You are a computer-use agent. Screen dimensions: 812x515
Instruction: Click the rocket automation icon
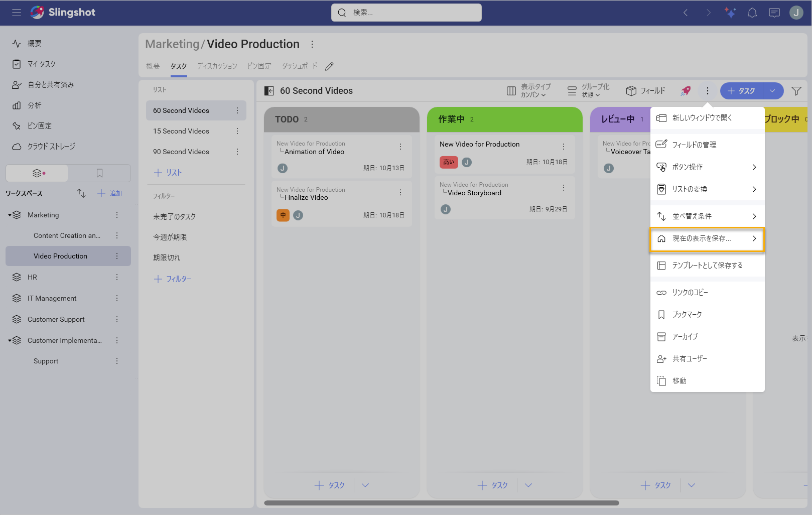(686, 91)
